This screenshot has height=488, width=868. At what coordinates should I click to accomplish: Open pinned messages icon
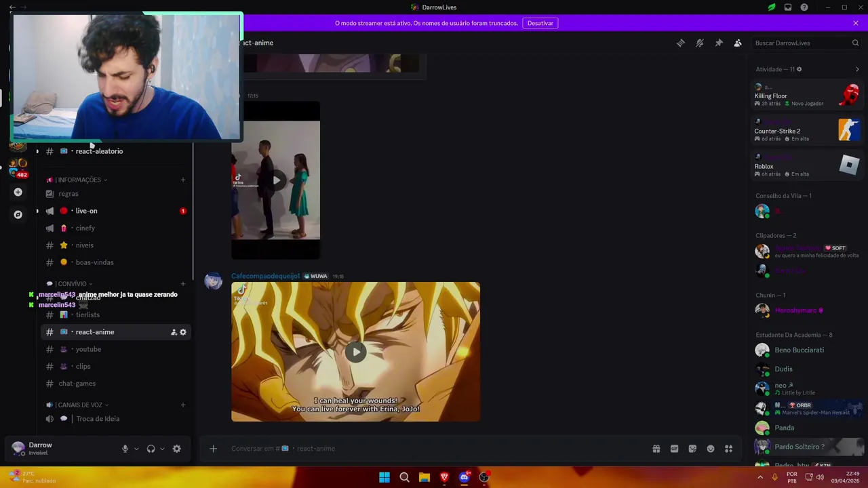[x=719, y=43]
